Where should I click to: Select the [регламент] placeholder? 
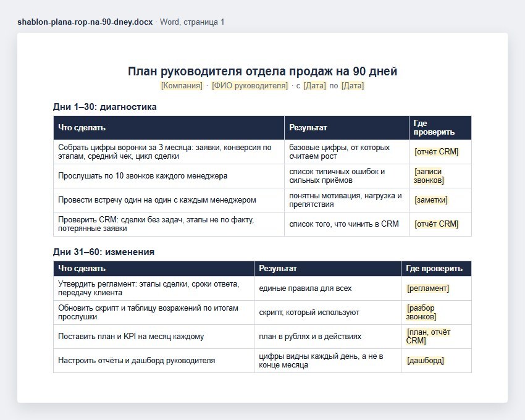click(x=428, y=288)
